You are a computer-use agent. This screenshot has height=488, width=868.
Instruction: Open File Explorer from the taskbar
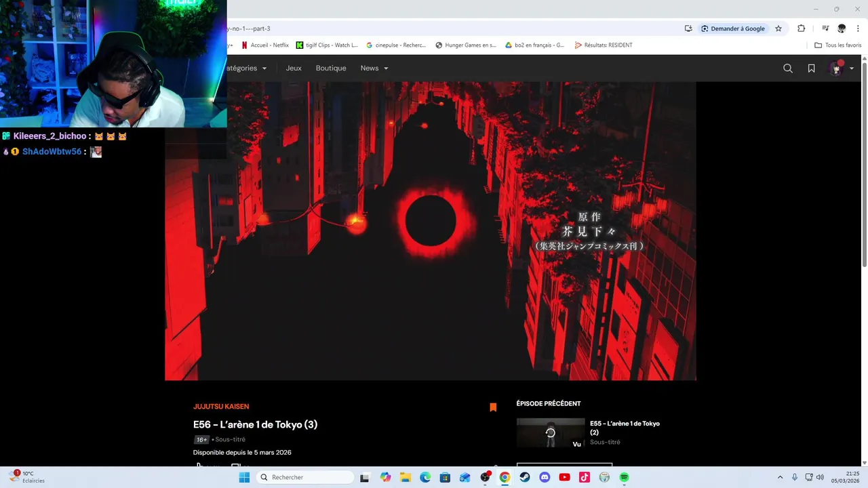pos(405,477)
